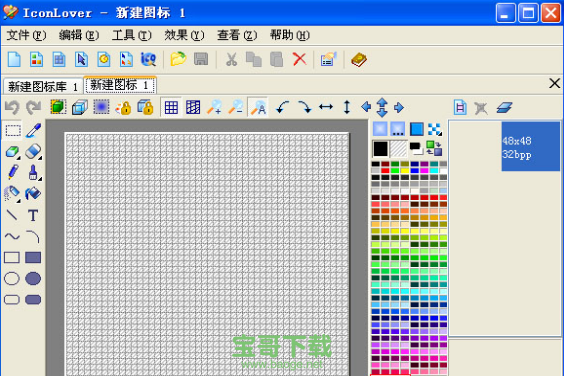Click the new image format icon
Screen dimensions: 564x376
460,107
